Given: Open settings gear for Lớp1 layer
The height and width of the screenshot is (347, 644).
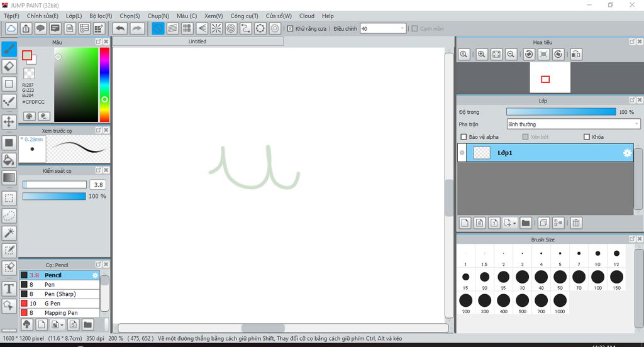Looking at the screenshot, I should click(x=627, y=153).
